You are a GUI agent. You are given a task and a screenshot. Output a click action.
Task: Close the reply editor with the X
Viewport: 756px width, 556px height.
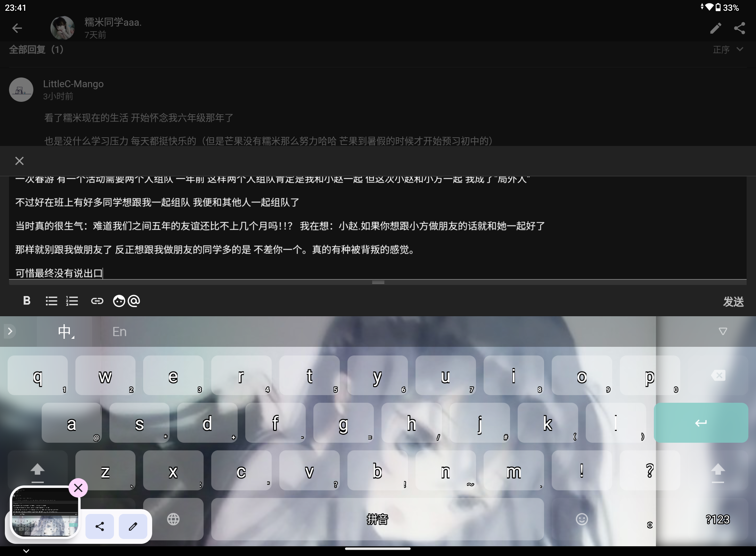(19, 161)
